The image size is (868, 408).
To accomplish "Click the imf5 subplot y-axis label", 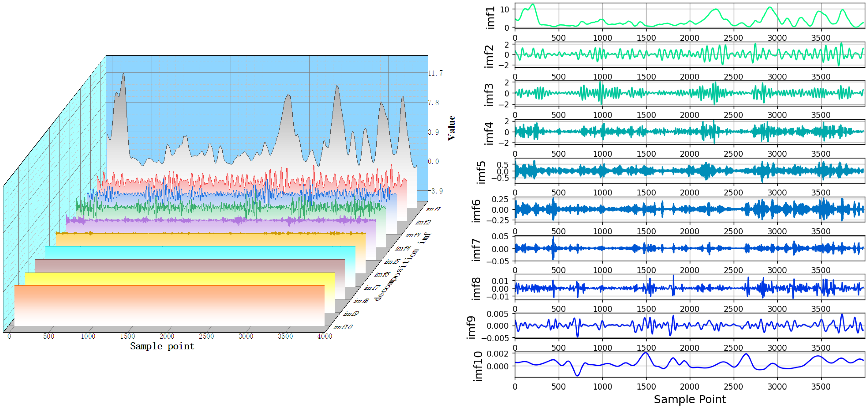I will point(481,172).
